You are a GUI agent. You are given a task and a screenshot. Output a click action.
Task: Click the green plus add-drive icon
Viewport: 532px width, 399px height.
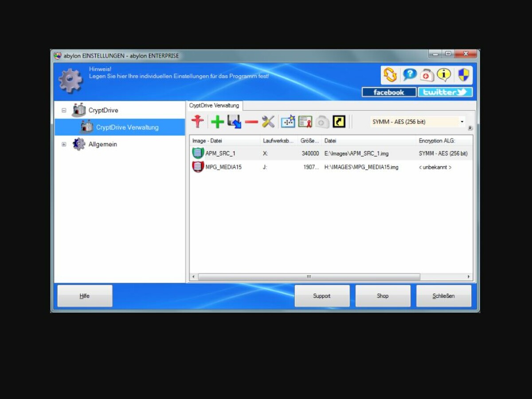(217, 121)
